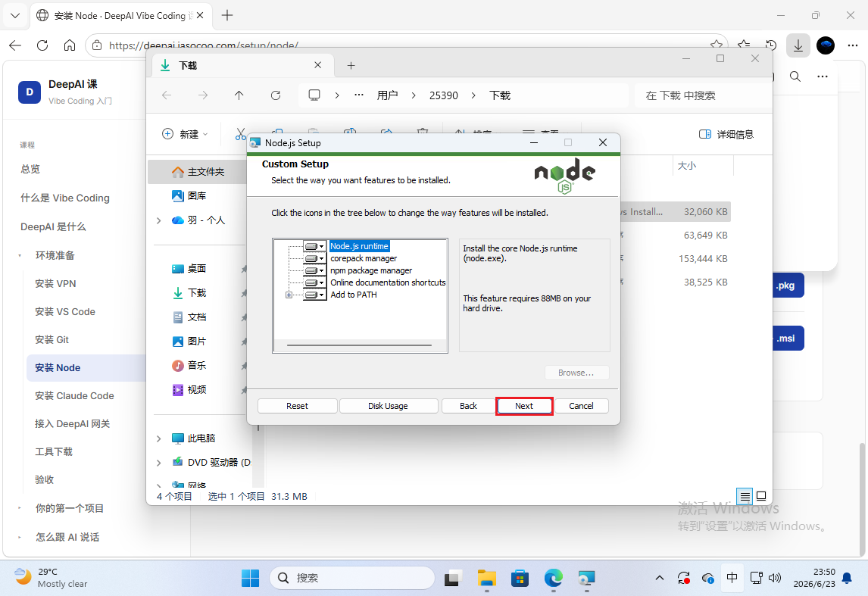Screen dimensions: 868x596
Task: Select corepack manager in feature tree
Action: (364, 258)
